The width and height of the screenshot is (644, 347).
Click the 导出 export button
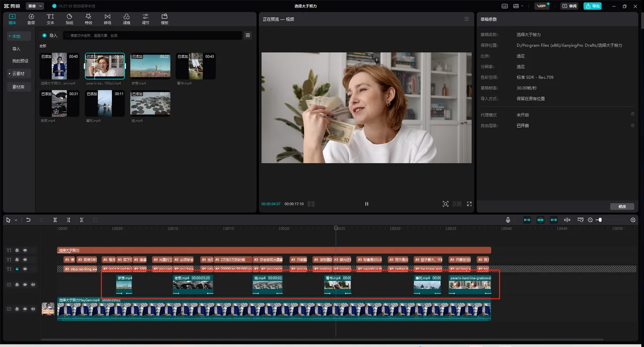(x=593, y=6)
